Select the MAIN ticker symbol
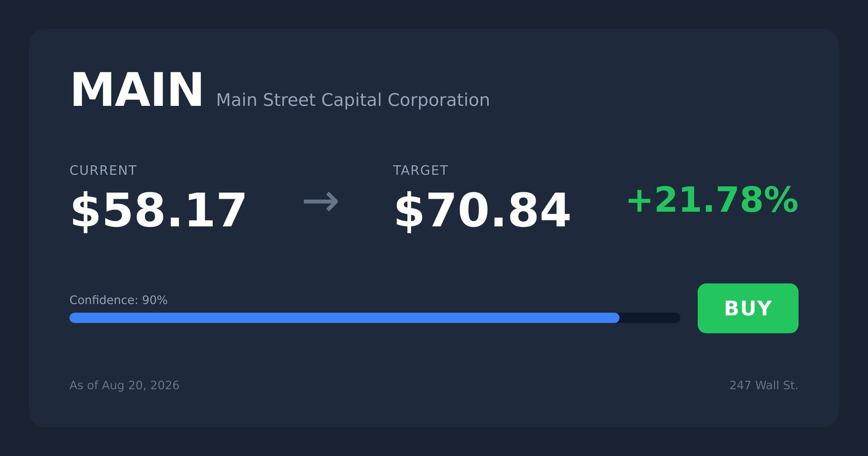Image resolution: width=868 pixels, height=456 pixels. [x=137, y=90]
